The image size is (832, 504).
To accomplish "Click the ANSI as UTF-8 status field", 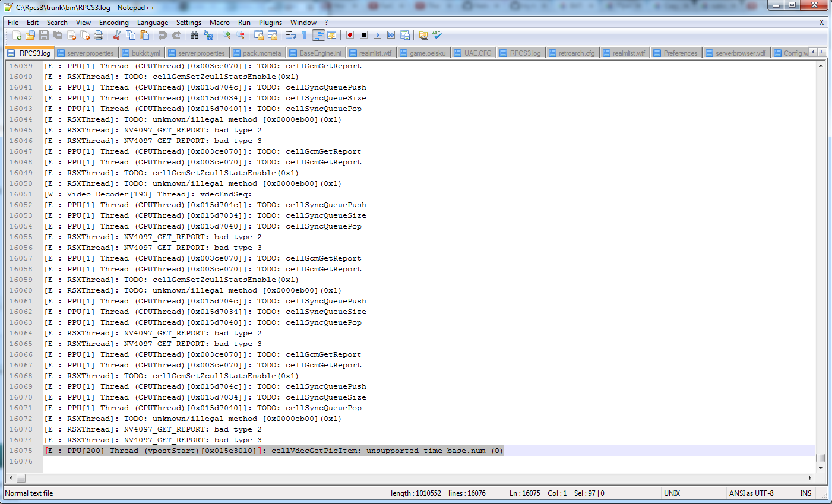I will click(x=751, y=493).
